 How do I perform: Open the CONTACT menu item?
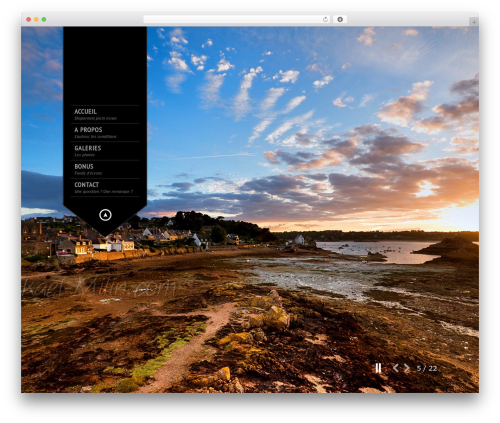(x=105, y=188)
